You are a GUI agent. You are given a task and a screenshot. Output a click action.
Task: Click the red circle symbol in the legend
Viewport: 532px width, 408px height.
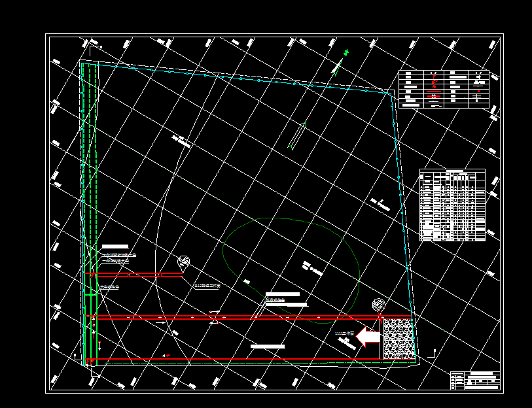434,87
